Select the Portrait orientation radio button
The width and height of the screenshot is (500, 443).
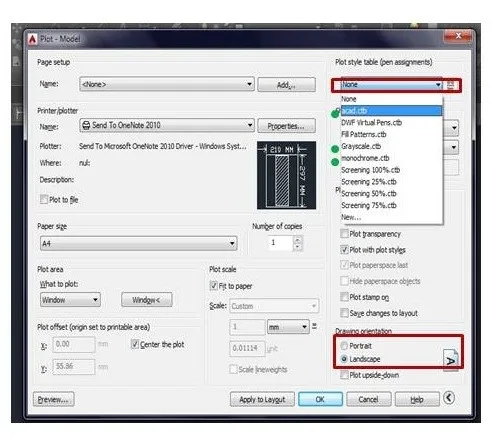click(x=344, y=346)
